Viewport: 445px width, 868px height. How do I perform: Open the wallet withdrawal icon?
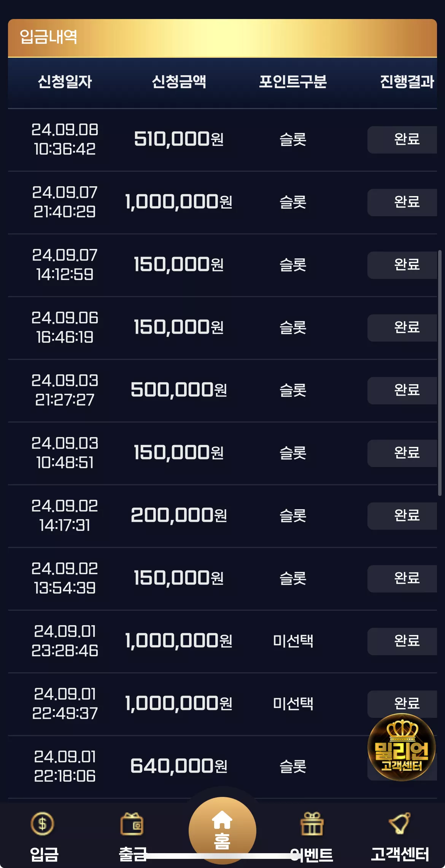pyautogui.click(x=132, y=824)
